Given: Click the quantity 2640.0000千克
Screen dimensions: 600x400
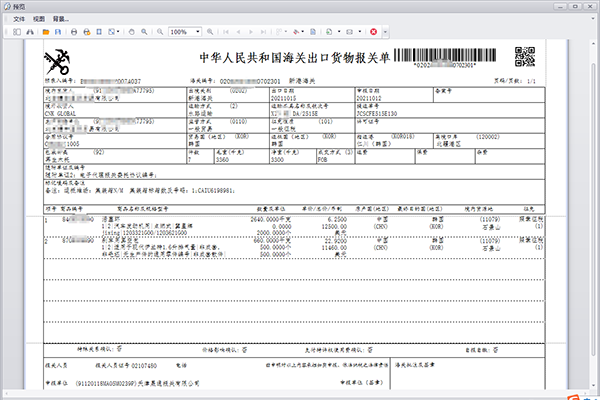Looking at the screenshot, I should pos(271,219).
